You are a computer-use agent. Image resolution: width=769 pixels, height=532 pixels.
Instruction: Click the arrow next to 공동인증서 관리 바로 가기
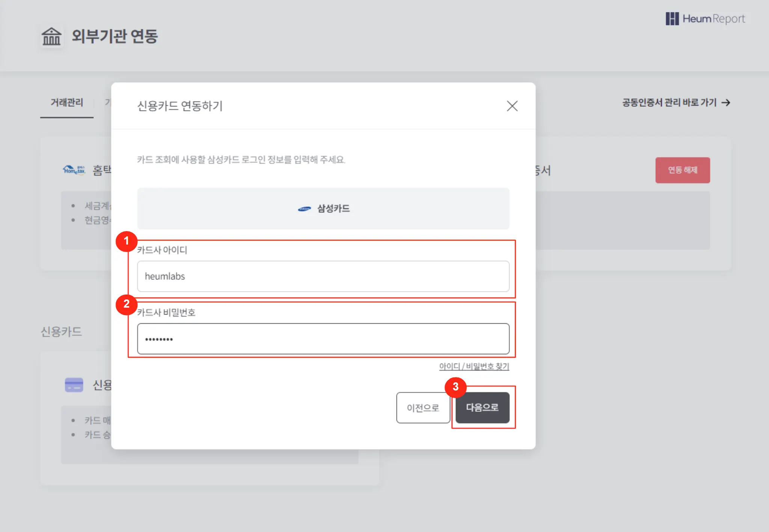726,102
